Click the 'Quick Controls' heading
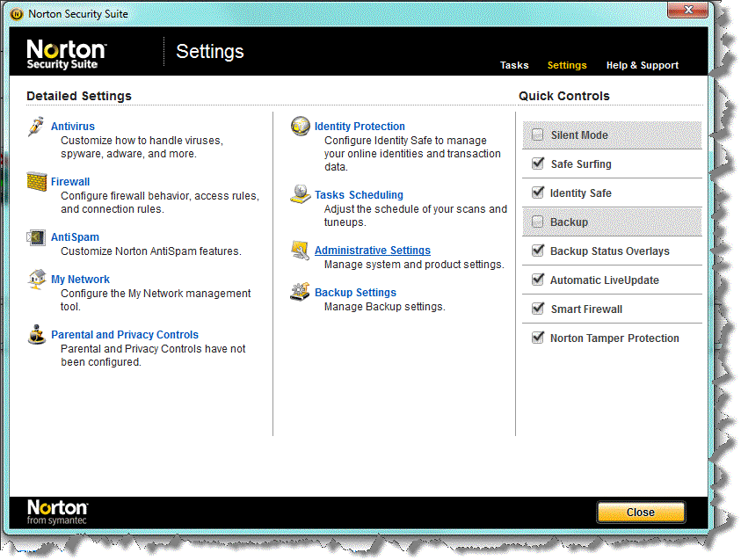The width and height of the screenshot is (741, 560). tap(564, 96)
